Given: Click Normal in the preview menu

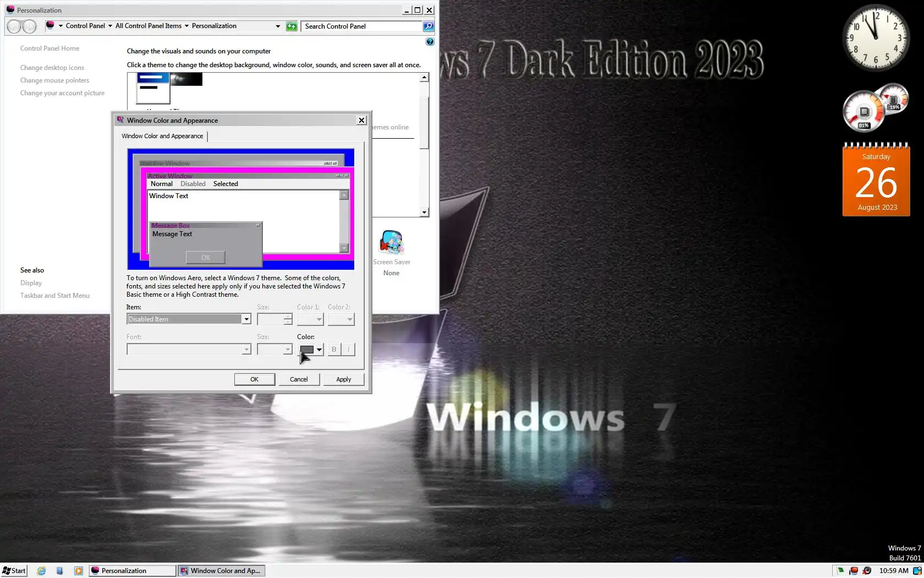Looking at the screenshot, I should click(x=162, y=184).
